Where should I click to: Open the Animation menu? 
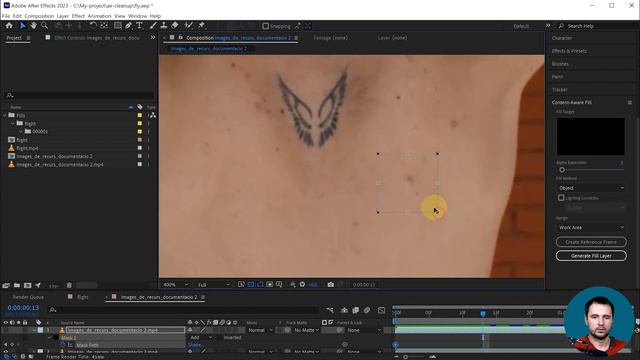point(99,16)
